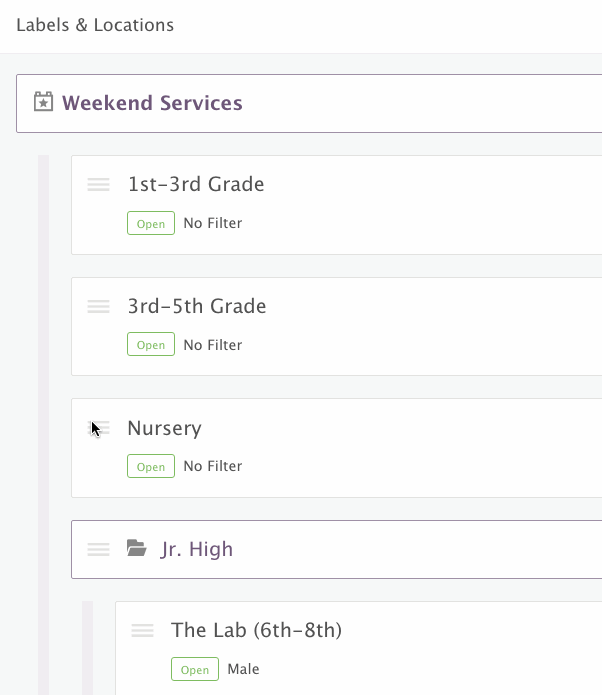This screenshot has width=602, height=695.
Task: Click the drag handle next to Nursery
Action: [100, 428]
